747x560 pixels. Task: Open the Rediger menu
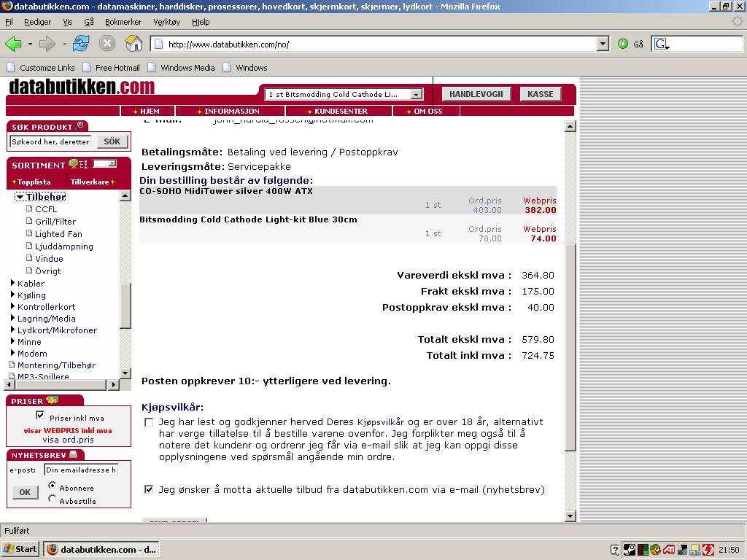(38, 22)
